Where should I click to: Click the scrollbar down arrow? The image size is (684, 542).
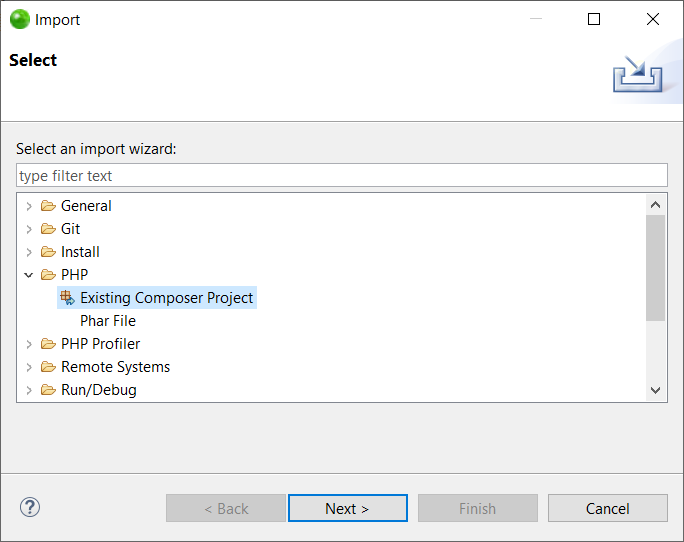(656, 390)
